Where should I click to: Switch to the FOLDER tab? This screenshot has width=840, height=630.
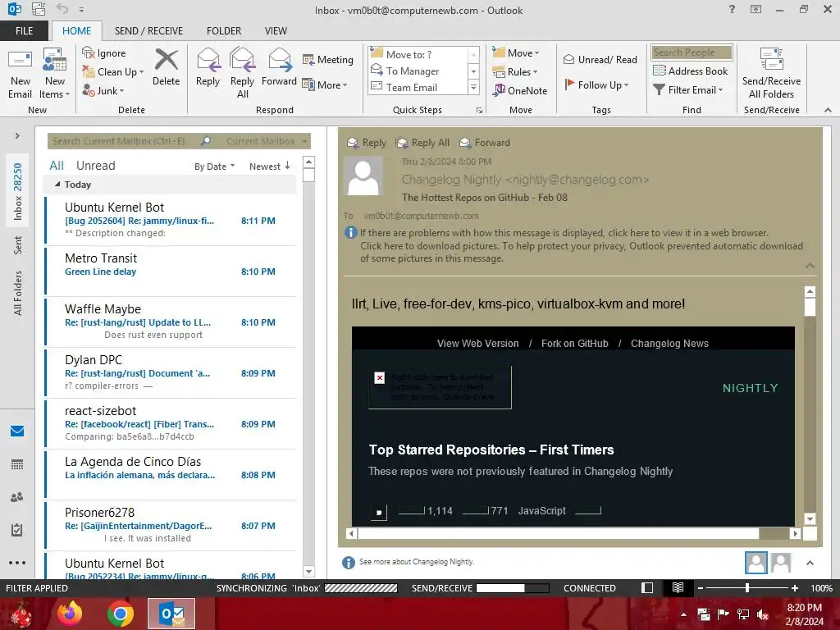(x=224, y=31)
